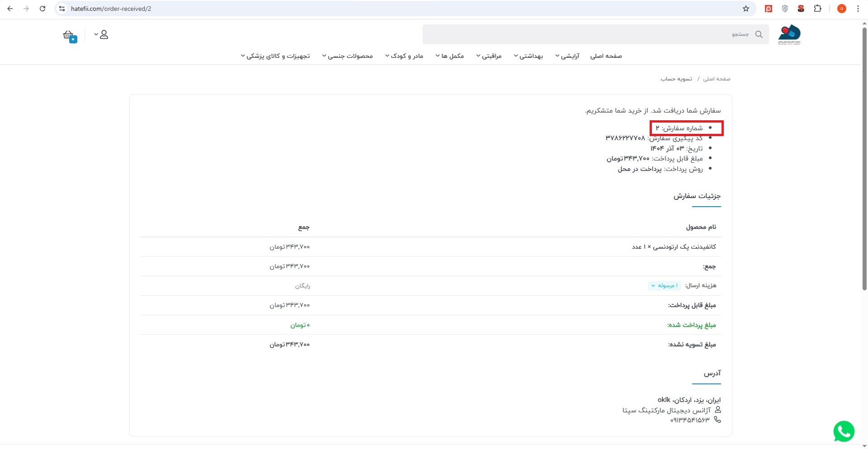This screenshot has width=868, height=449.
Task: Expand the بهداشتی category dropdown
Action: click(x=528, y=56)
